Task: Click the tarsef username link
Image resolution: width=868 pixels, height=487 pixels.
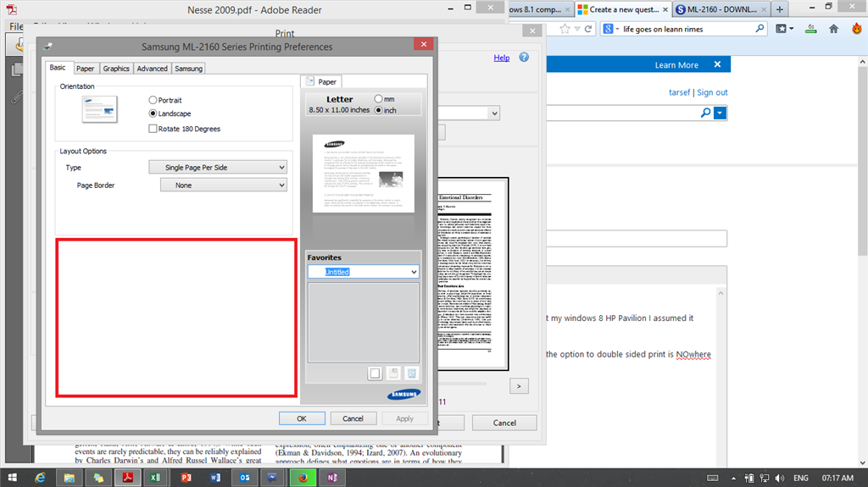Action: [679, 92]
